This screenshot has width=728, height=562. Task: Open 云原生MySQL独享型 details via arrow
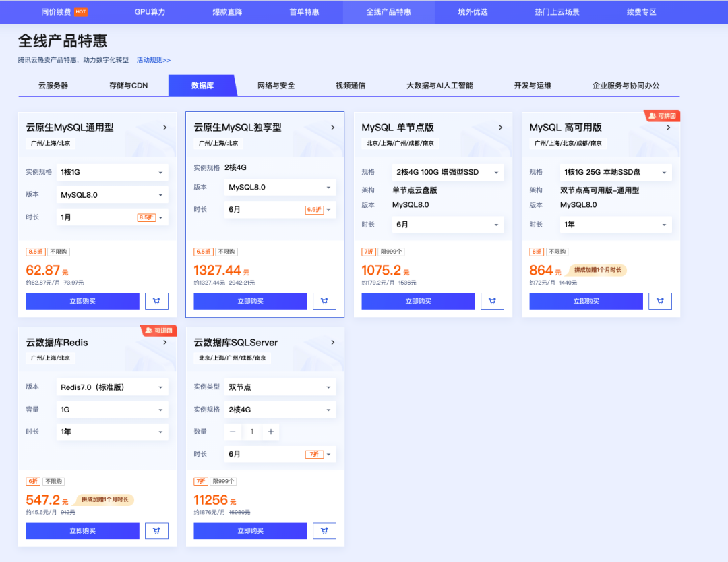click(333, 128)
